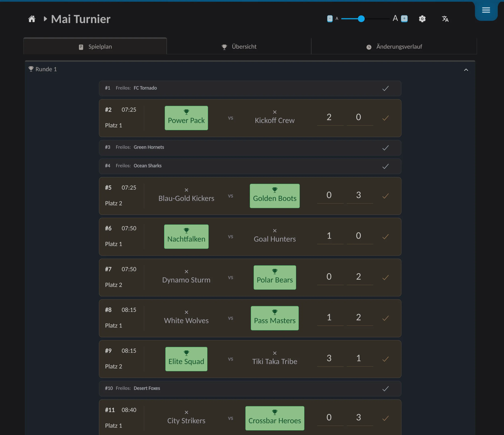Edit Nachtfalken score field showing 1

coord(330,236)
